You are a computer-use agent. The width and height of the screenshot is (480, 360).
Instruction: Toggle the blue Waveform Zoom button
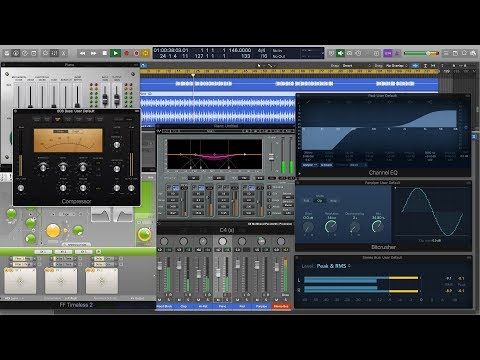point(415,65)
